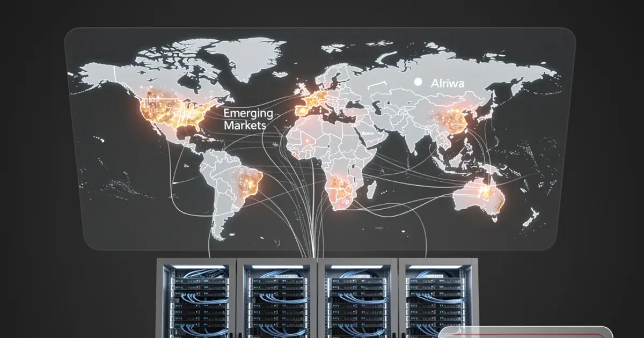Click the glowing hotspot over Australia
This screenshot has width=644, height=338.
(x=487, y=190)
